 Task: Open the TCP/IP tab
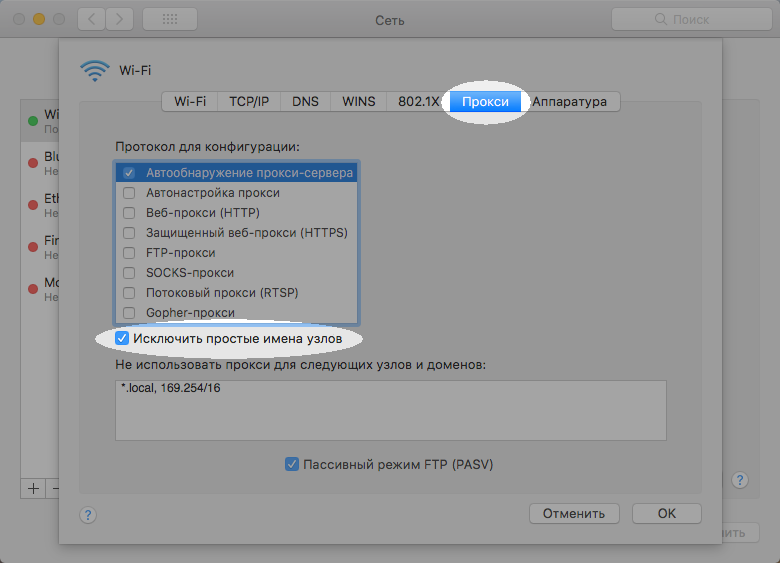(x=249, y=101)
